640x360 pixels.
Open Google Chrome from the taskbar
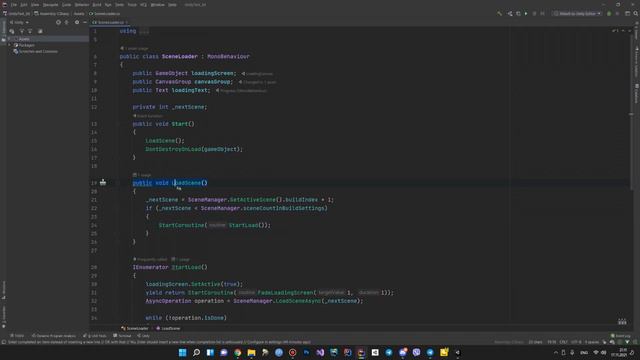[238, 352]
